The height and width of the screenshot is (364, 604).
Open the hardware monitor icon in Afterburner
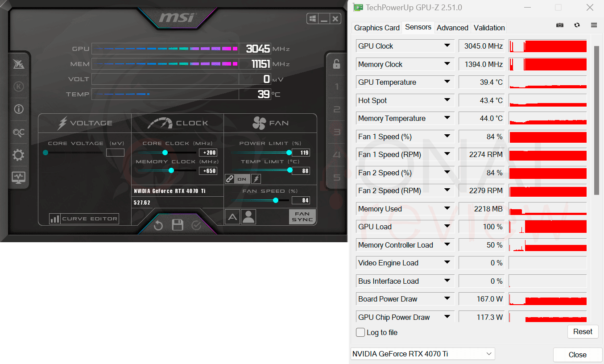tap(18, 177)
